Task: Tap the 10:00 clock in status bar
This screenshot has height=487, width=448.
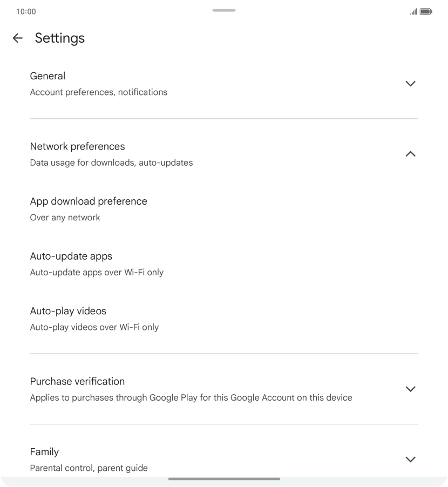Action: [x=26, y=11]
